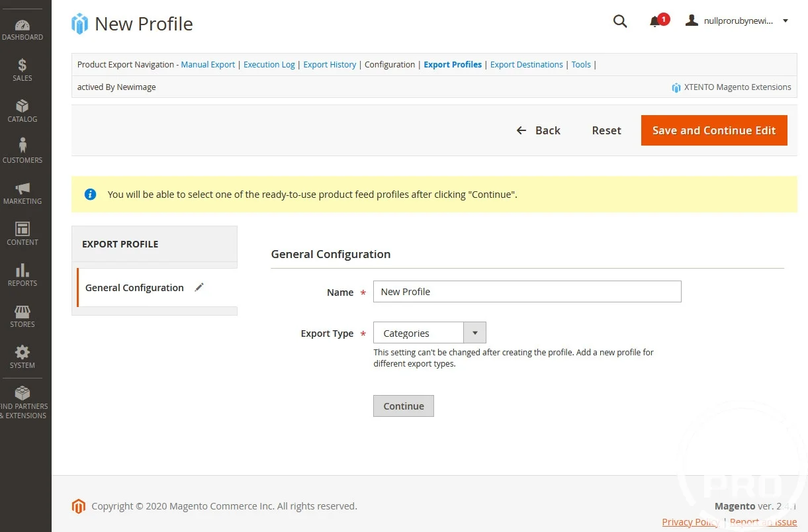Screen dimensions: 808x532
Task: Select General Configuration tab in sidebar
Action: (135, 288)
